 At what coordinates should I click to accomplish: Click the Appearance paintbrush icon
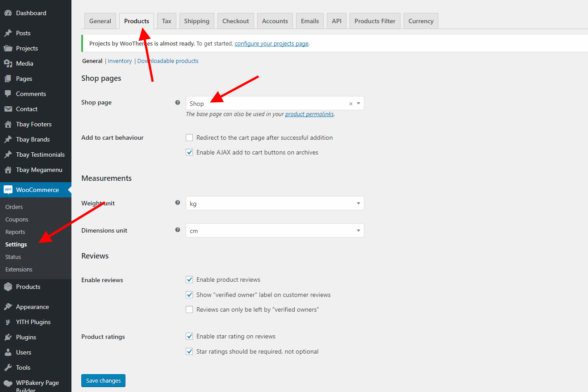[x=8, y=307]
